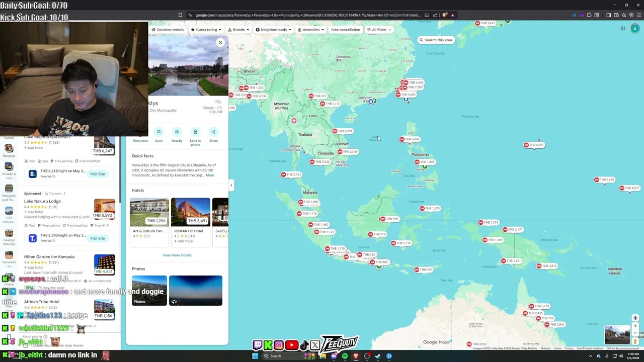Open ROMANTIC Hotel card
Screen dimensions: 644x362
pos(191,222)
